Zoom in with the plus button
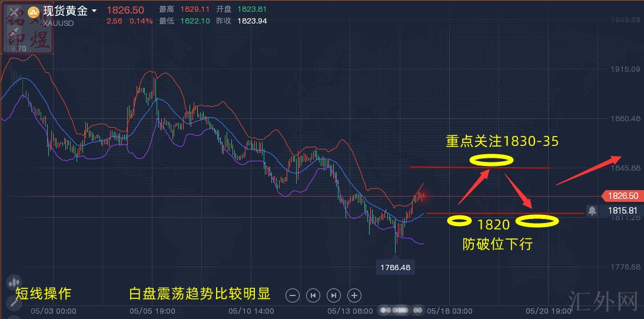Viewport: 644px width, 319px height. point(354,295)
